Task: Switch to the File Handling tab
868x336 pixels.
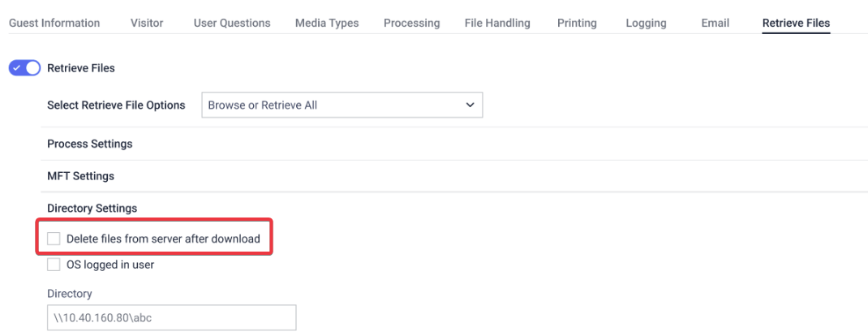Action: 497,23
